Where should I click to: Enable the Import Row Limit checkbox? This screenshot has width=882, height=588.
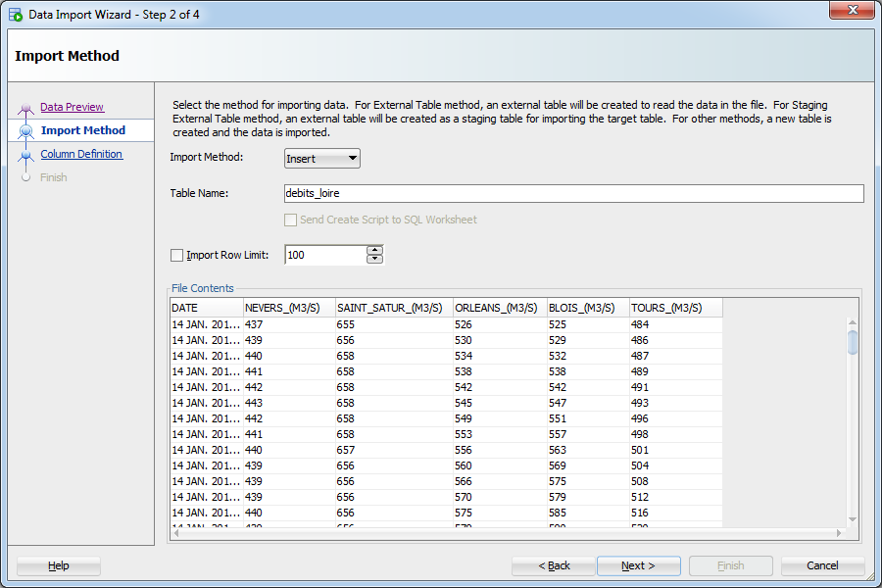(177, 255)
